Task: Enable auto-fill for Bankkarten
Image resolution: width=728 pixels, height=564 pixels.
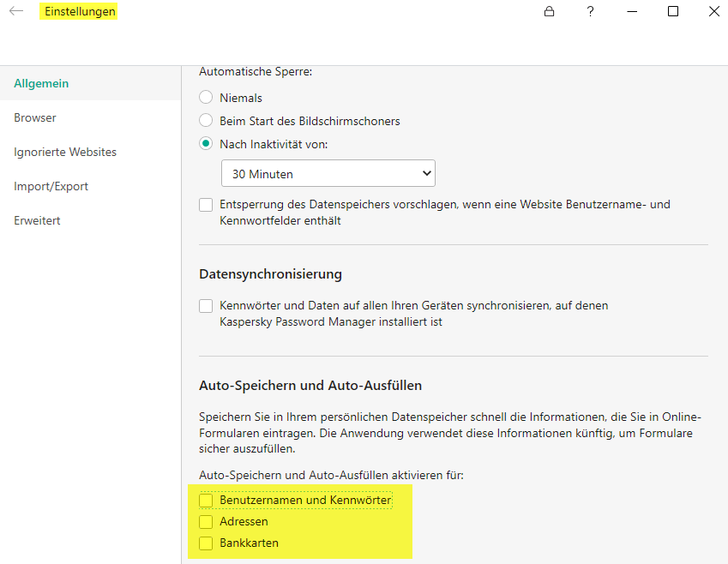Action: (x=206, y=543)
